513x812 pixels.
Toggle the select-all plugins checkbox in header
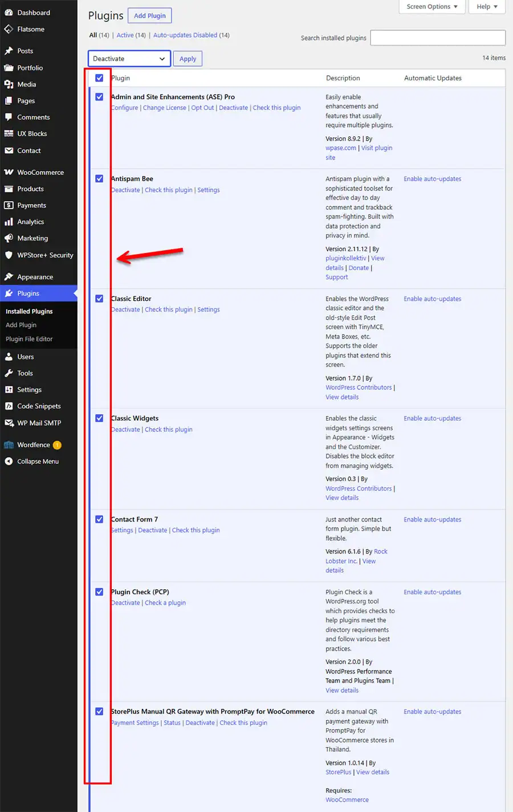pyautogui.click(x=99, y=78)
